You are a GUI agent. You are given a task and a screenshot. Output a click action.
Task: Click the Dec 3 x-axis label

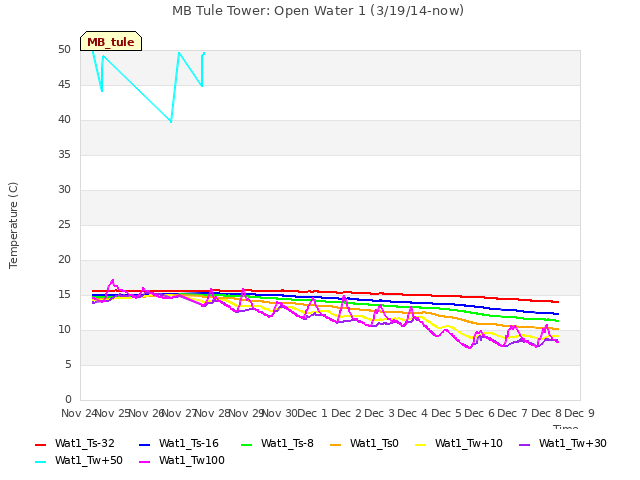tap(379, 413)
